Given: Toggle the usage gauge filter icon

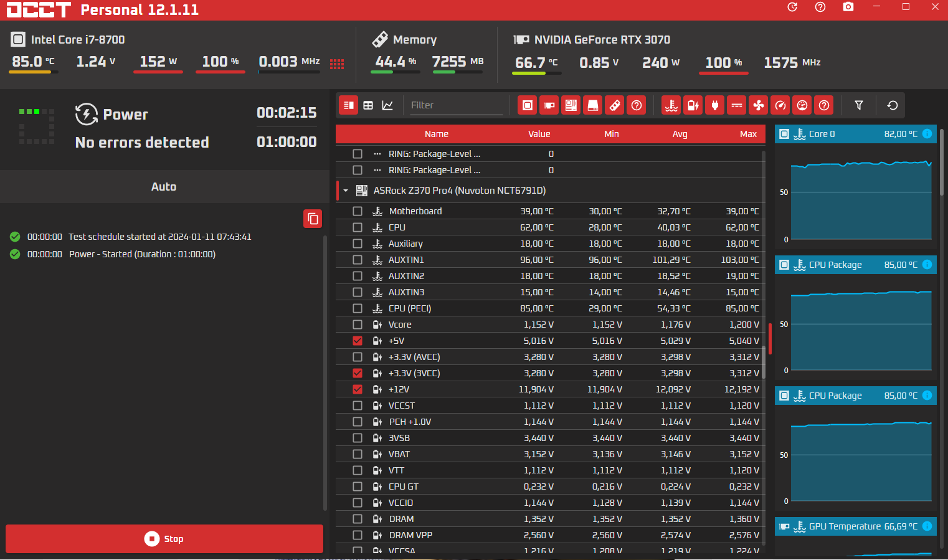Looking at the screenshot, I should pyautogui.click(x=802, y=105).
